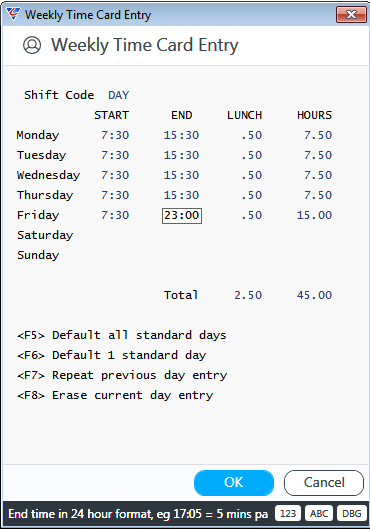Toggle the 123 numeric keyboard indicator
Screen dimensions: 370x529
point(288,513)
